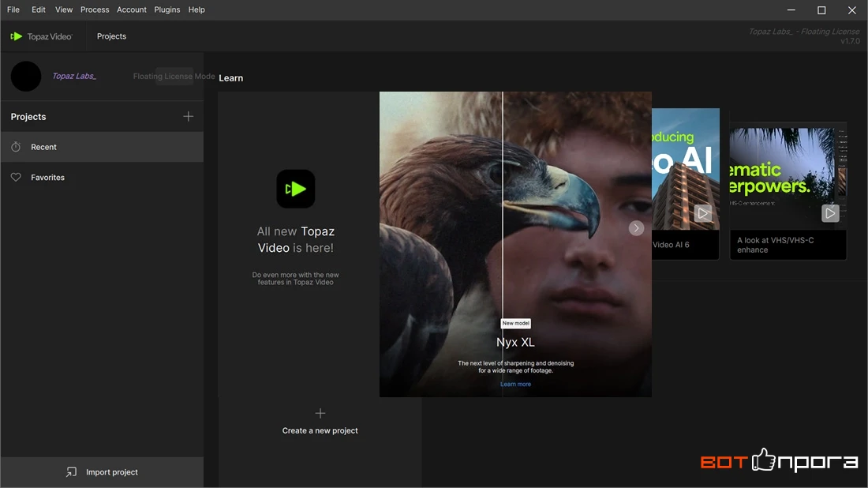This screenshot has width=868, height=488.
Task: Click the user profile avatar circle
Action: pos(26,76)
